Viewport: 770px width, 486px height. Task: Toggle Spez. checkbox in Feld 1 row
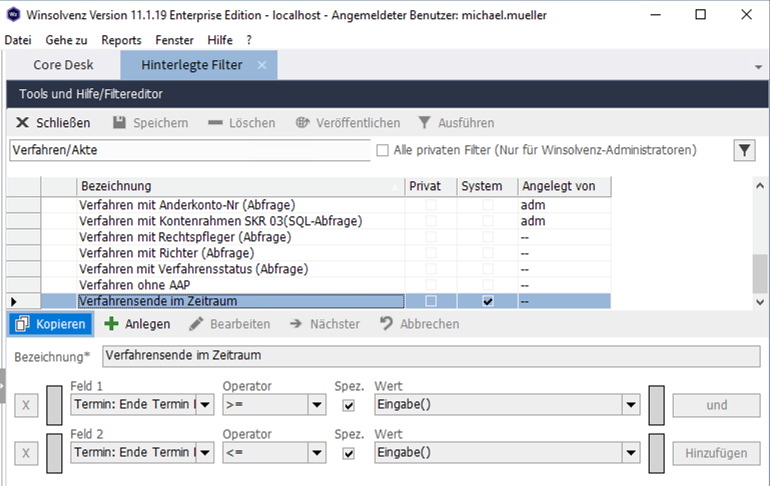349,405
